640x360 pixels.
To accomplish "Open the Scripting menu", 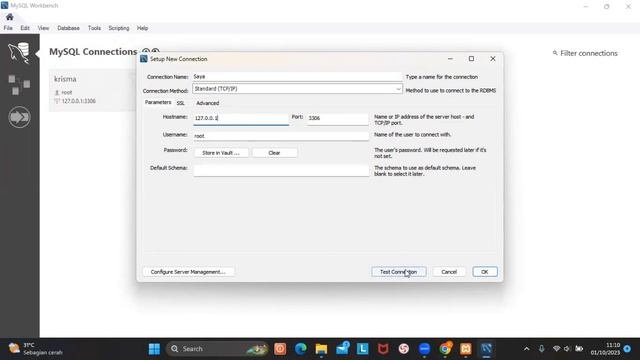I will (x=119, y=28).
